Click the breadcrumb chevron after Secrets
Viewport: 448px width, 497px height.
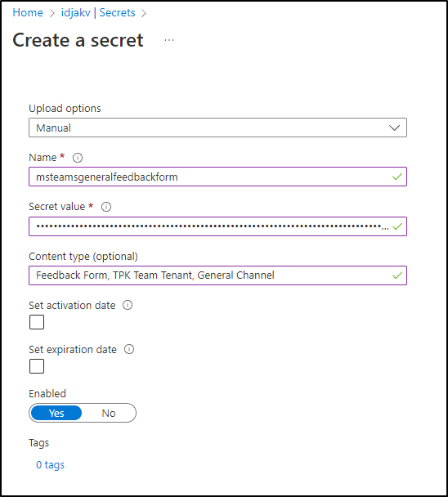coord(144,13)
